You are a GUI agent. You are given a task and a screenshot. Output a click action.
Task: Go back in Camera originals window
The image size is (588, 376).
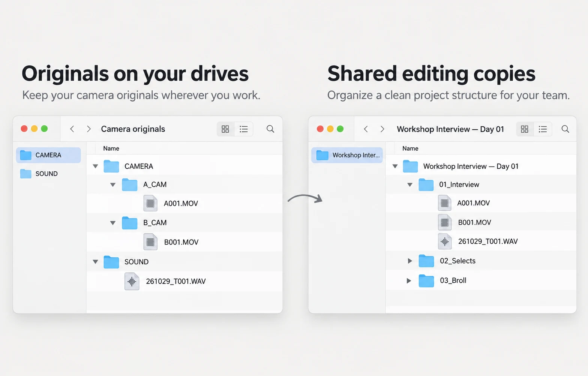[x=72, y=129]
